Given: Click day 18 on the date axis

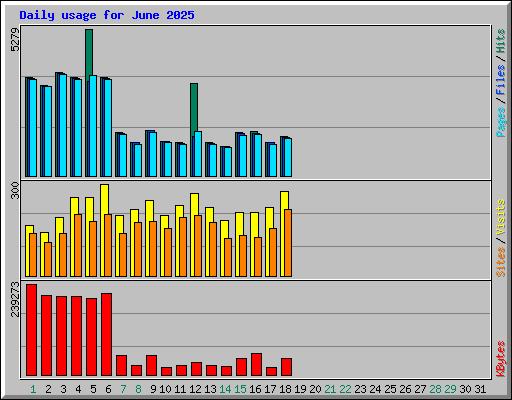Looking at the screenshot, I should pyautogui.click(x=285, y=389).
